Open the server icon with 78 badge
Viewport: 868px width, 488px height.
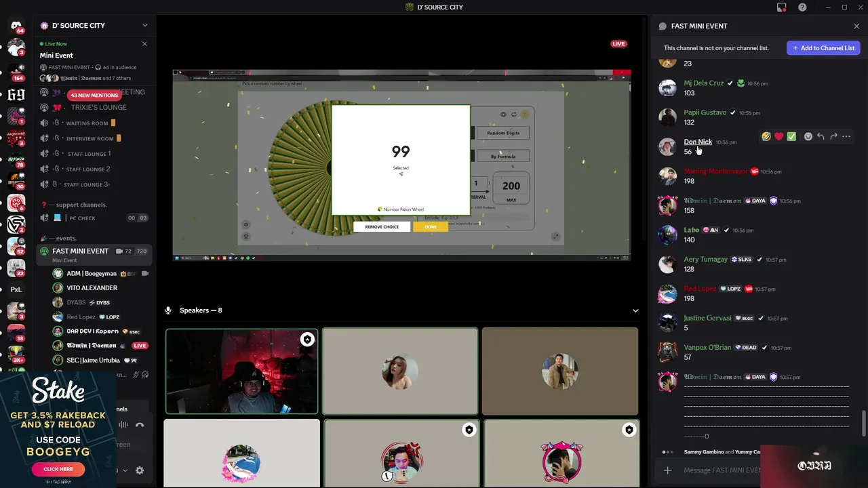(16, 159)
